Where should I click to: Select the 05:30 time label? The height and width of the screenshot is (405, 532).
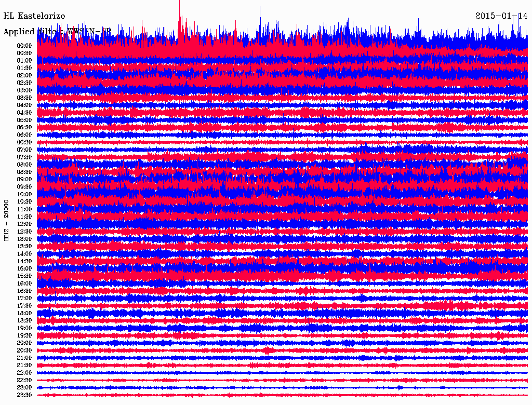24,128
